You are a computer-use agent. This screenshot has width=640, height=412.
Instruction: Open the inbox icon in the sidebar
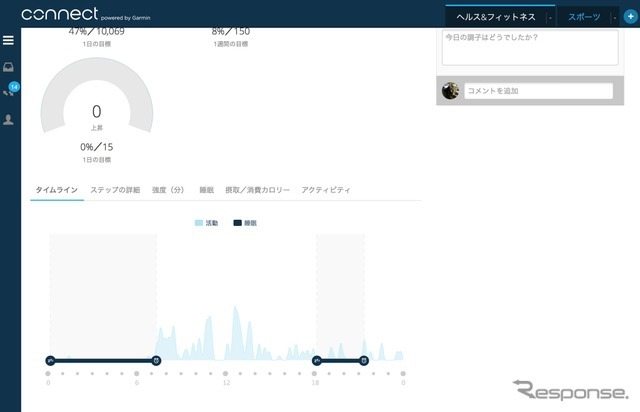click(8, 67)
